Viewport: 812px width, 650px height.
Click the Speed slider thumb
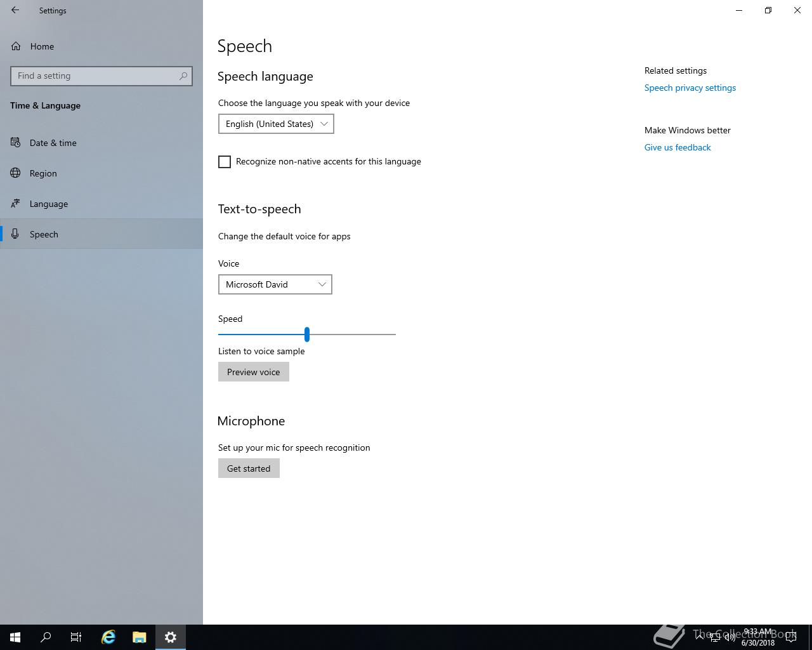(307, 334)
